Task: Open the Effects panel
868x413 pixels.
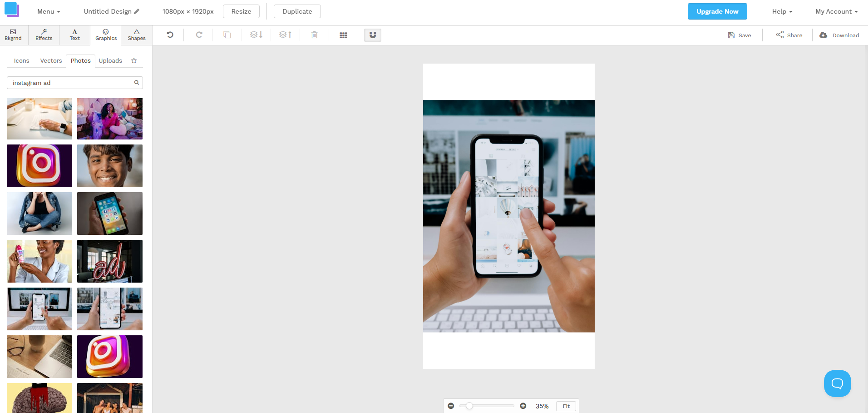Action: 44,35
